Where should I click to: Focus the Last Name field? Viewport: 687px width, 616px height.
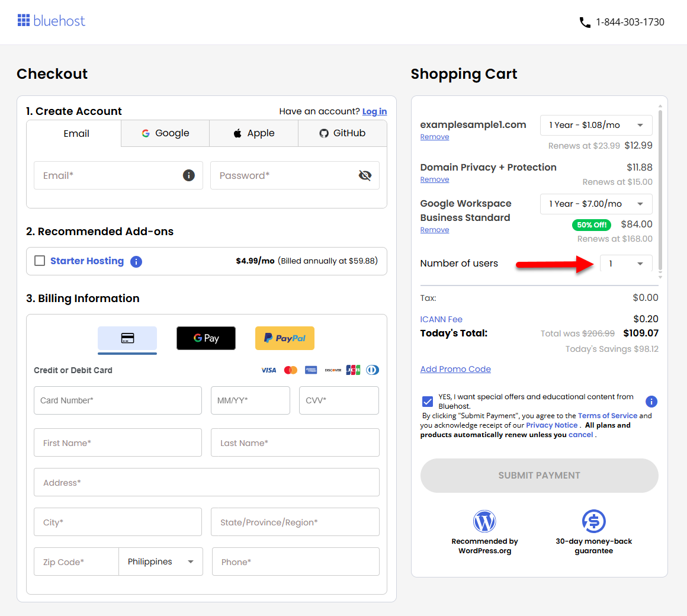(x=295, y=442)
